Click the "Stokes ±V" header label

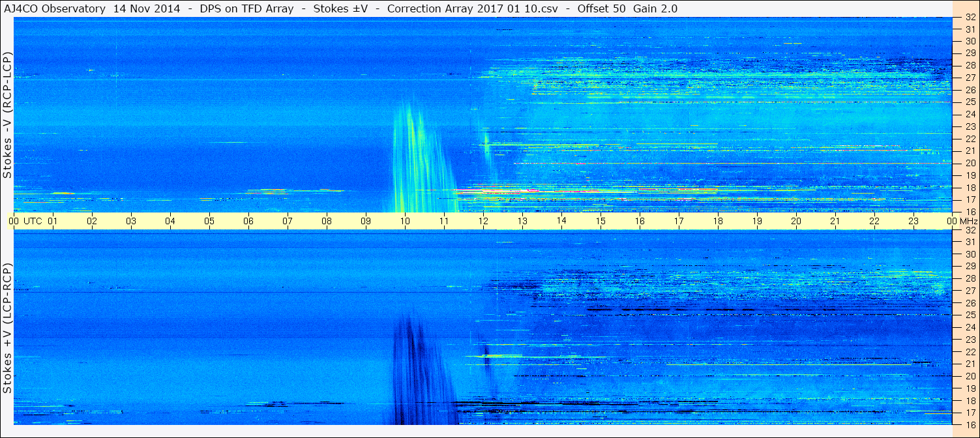(341, 8)
